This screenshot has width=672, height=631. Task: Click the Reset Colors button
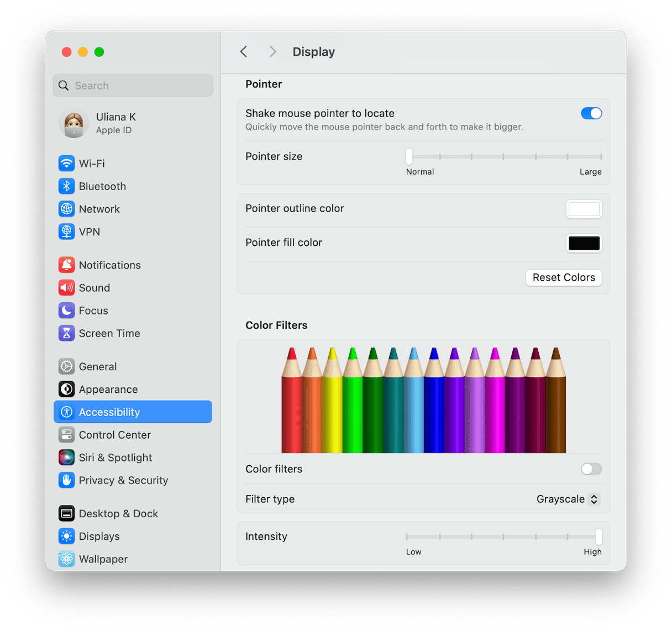pos(564,277)
